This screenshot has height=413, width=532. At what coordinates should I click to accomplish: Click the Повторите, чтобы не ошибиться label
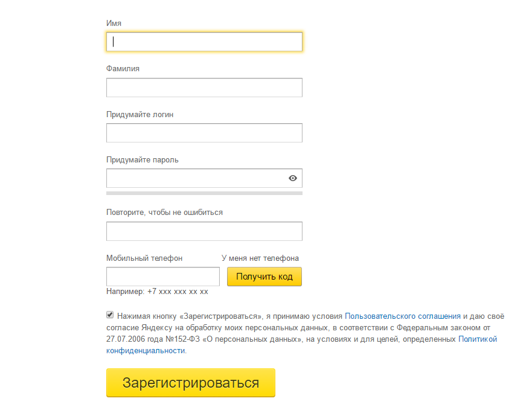[x=165, y=213]
